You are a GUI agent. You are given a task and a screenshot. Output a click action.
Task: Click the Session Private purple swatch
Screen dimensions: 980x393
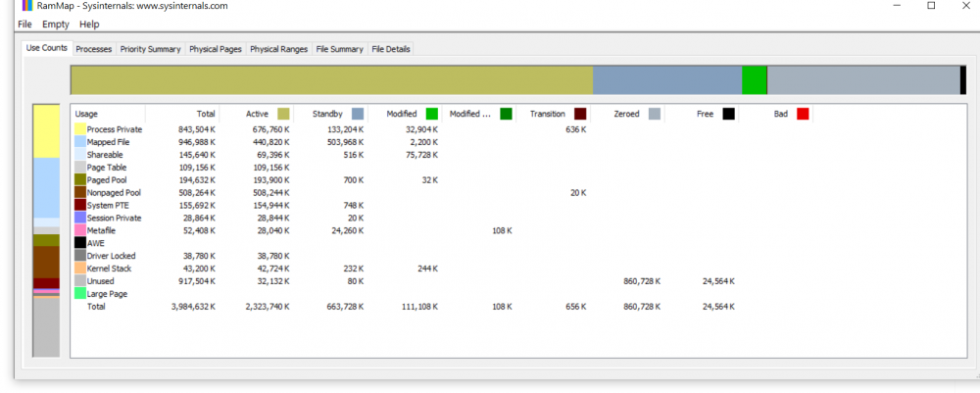80,218
